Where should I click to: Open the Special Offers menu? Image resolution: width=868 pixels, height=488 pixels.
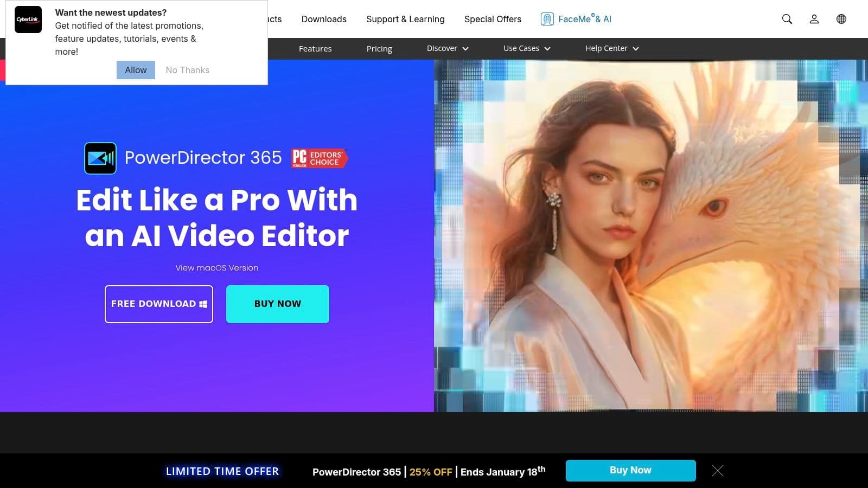point(493,19)
